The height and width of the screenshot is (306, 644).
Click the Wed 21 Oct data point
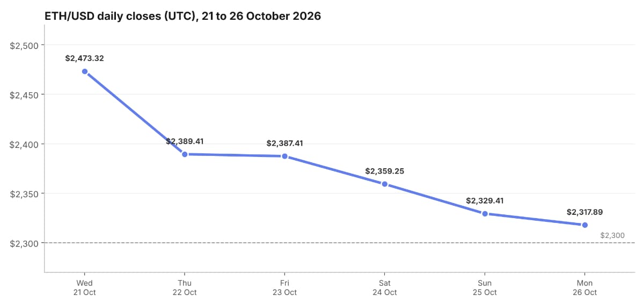coord(85,71)
